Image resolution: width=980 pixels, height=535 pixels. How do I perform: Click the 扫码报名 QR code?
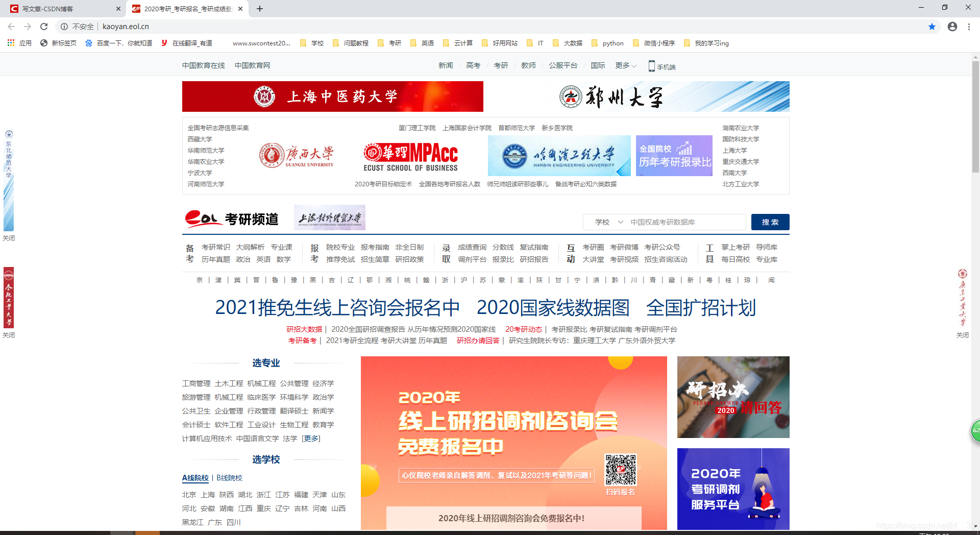(x=621, y=471)
